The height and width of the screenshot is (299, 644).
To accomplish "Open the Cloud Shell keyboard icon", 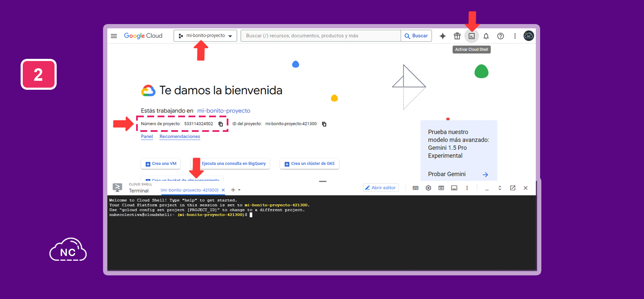I will 415,188.
